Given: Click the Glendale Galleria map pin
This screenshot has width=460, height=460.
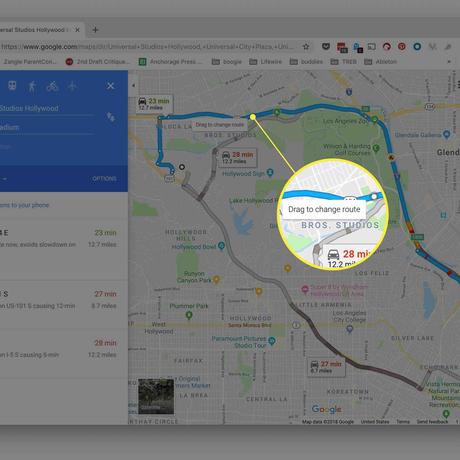Looking at the screenshot, I should (x=446, y=134).
